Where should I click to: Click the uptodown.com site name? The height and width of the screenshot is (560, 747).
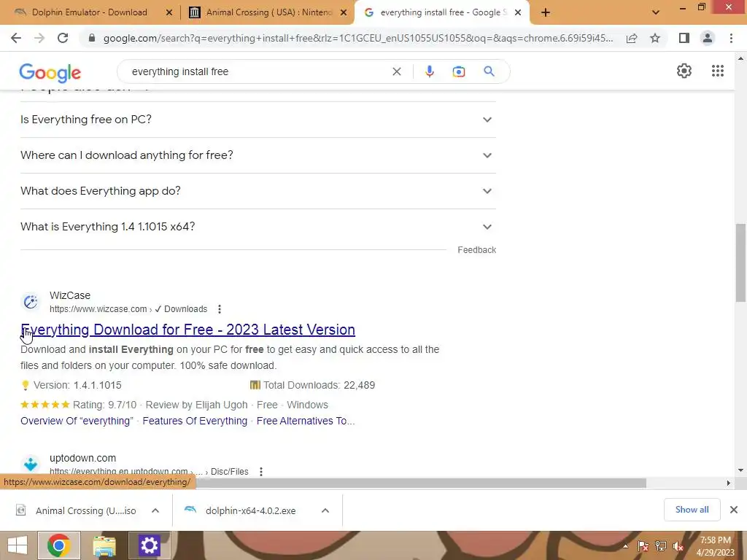pos(83,458)
